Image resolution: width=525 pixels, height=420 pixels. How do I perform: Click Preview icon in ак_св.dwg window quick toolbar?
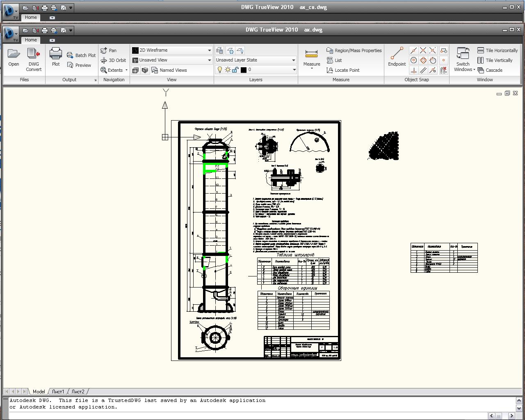(63, 8)
